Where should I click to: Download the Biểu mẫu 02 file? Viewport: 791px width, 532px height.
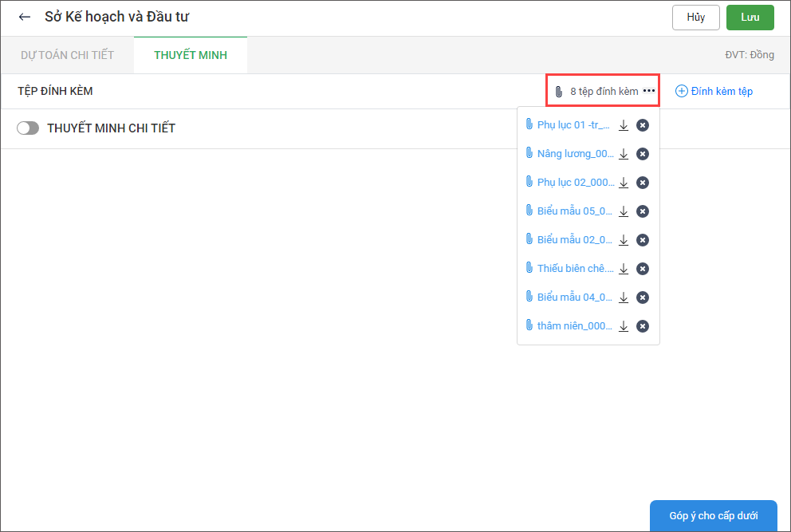click(x=624, y=240)
